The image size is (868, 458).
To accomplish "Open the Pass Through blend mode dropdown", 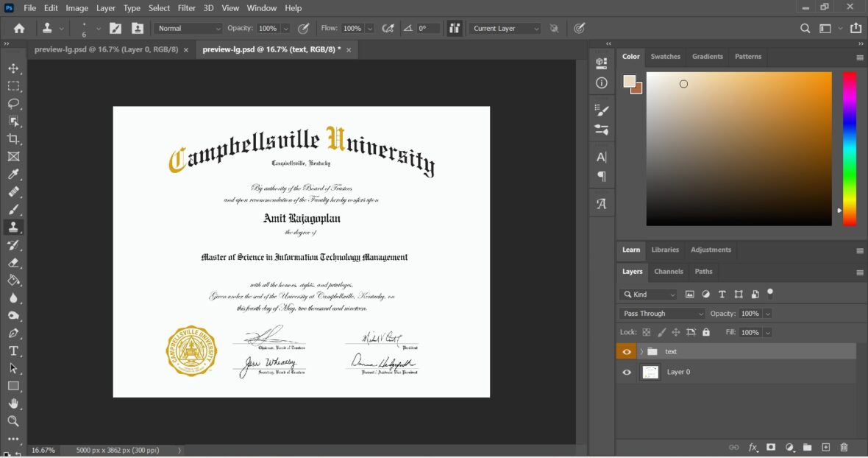I will [x=662, y=314].
